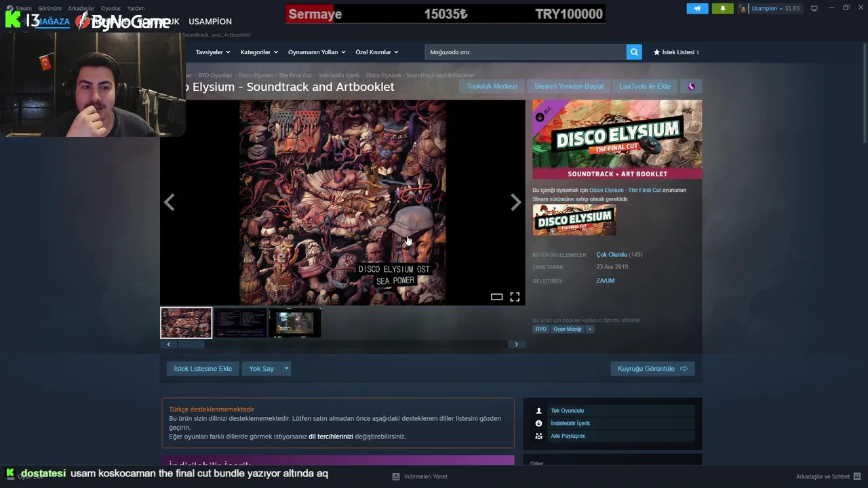868x488 pixels.
Task: Click the Usampion profile avatar
Action: 744,9
